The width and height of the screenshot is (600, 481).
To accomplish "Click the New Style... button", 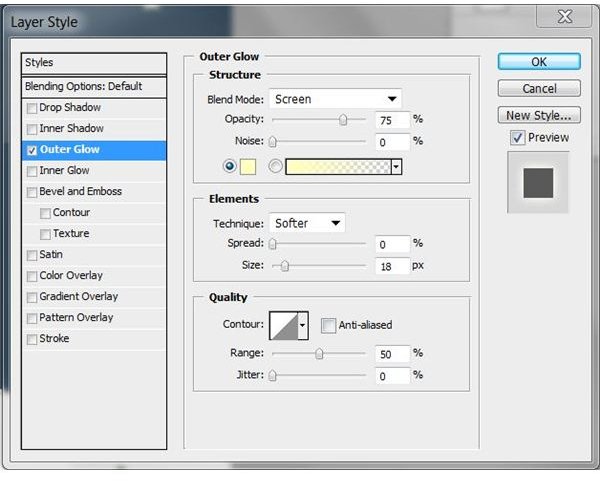I will click(x=539, y=115).
